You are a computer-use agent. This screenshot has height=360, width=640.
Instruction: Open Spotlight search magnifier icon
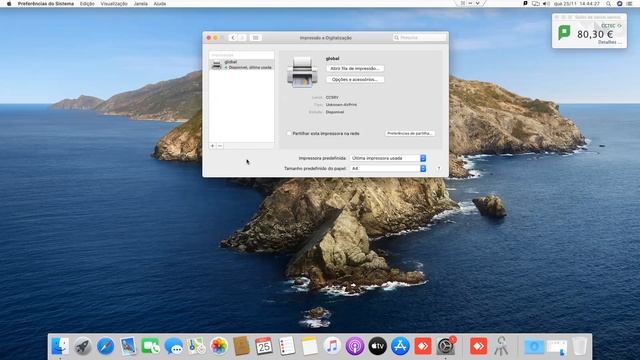pyautogui.click(x=609, y=4)
